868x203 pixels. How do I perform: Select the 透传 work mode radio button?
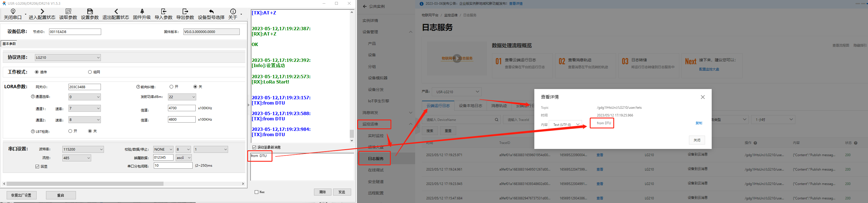(37, 72)
